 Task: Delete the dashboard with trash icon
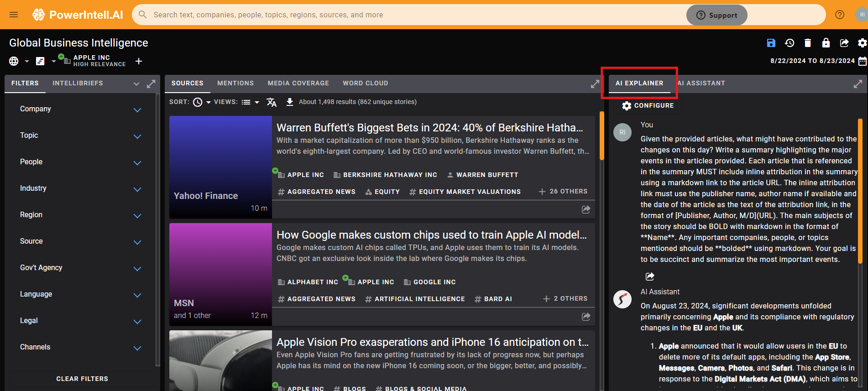(x=808, y=43)
